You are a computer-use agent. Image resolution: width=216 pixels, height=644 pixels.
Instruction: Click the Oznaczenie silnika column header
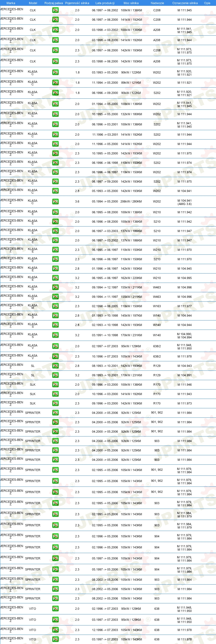[185, 3]
